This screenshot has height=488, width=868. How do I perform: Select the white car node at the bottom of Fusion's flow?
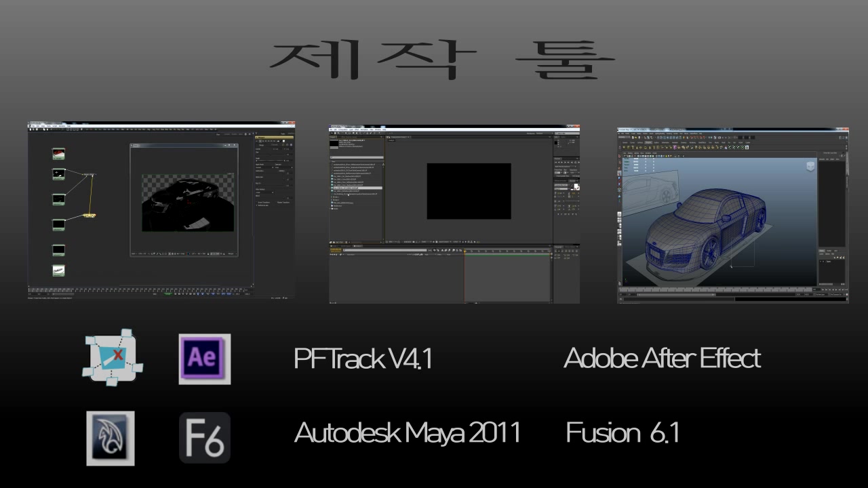59,270
